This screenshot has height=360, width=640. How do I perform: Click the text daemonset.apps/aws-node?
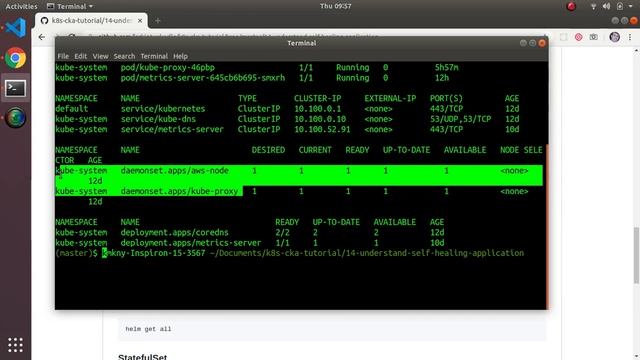pos(174,171)
